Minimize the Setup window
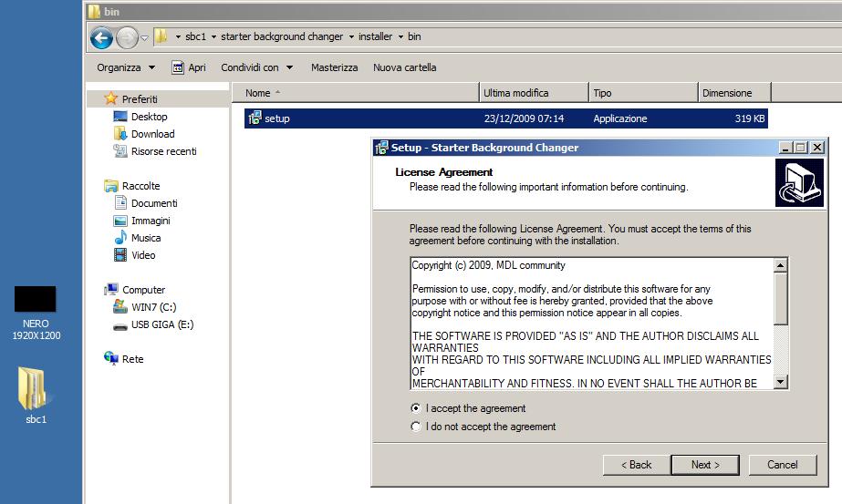This screenshot has height=504, width=842. [x=785, y=148]
